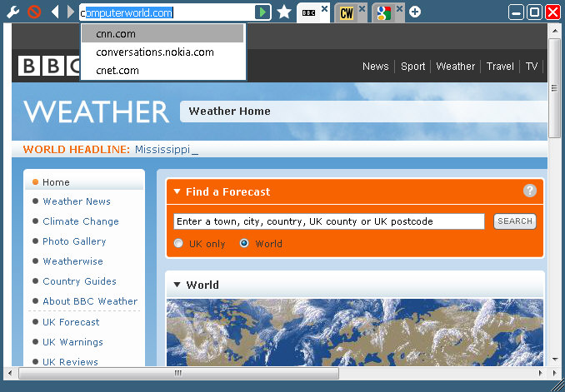Click the BBC logo
Viewport: 565px width, 392px height.
49,66
